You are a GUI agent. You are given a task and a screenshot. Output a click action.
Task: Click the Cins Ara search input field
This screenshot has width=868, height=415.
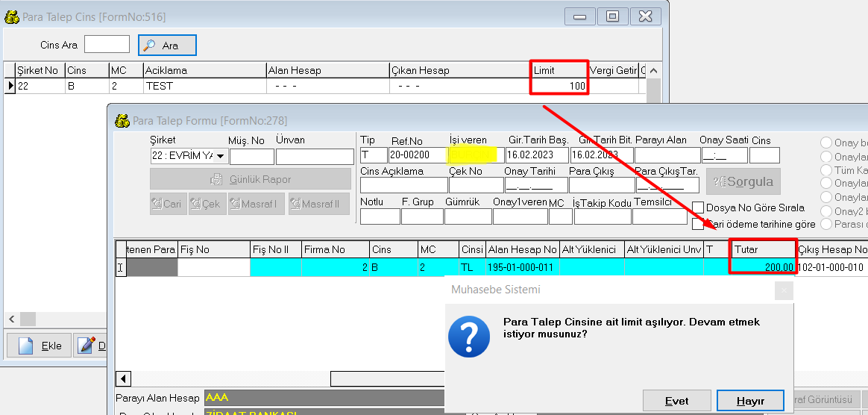107,45
